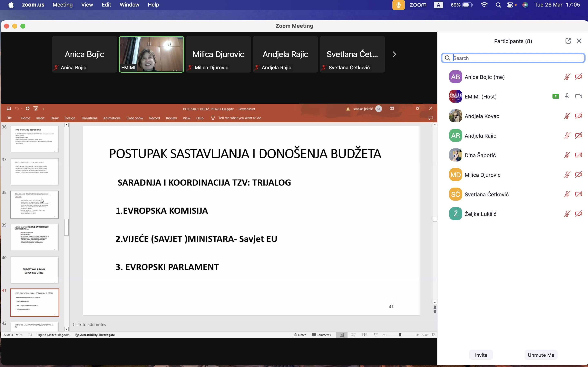
Task: Click the Unmute Me button
Action: click(x=541, y=355)
